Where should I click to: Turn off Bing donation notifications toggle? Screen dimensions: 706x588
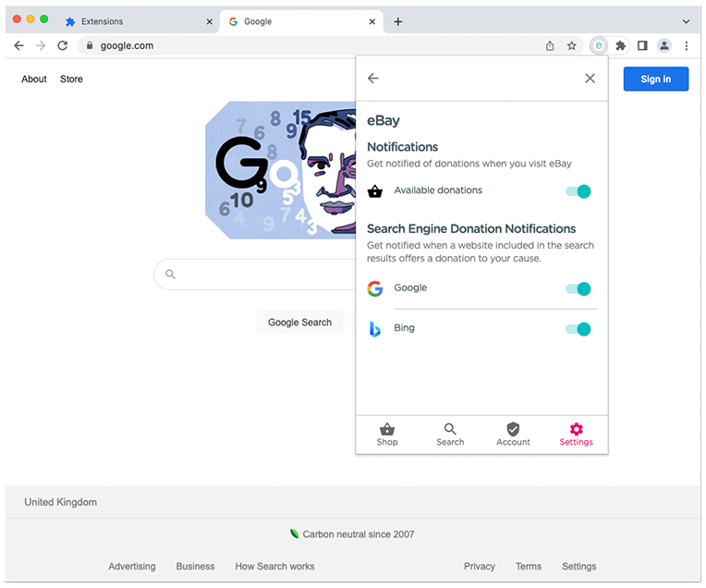pyautogui.click(x=578, y=329)
